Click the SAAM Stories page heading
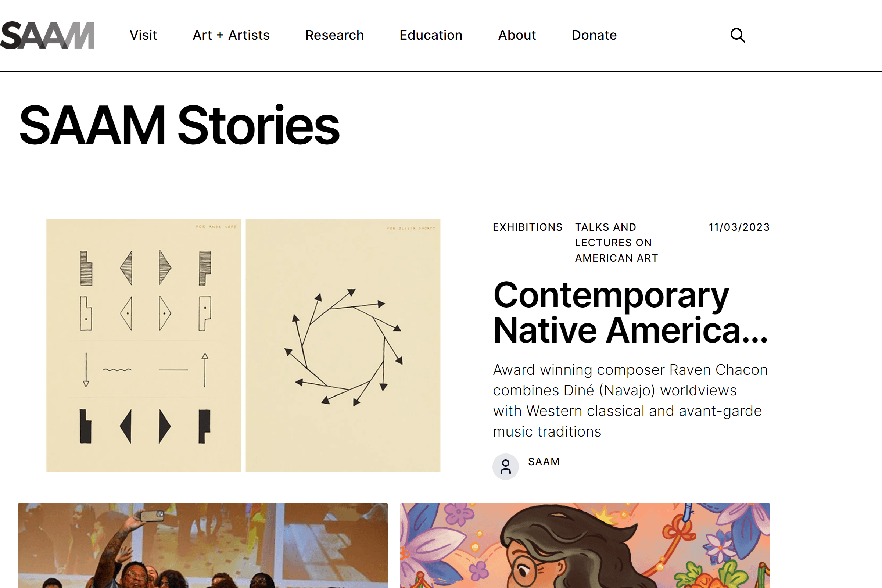Image resolution: width=882 pixels, height=588 pixels. pos(179,125)
